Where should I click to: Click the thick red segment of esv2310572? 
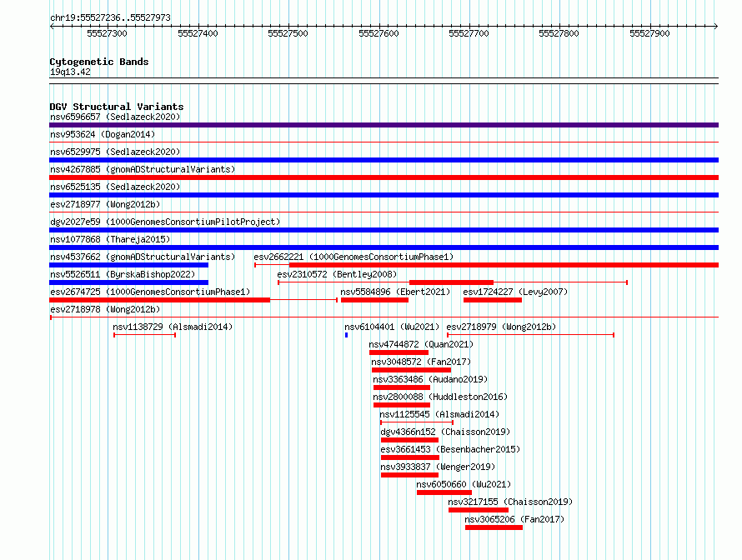pos(451,282)
